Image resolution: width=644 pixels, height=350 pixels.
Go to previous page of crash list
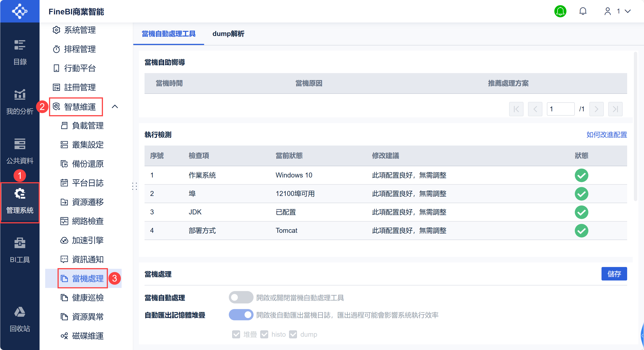(x=535, y=109)
